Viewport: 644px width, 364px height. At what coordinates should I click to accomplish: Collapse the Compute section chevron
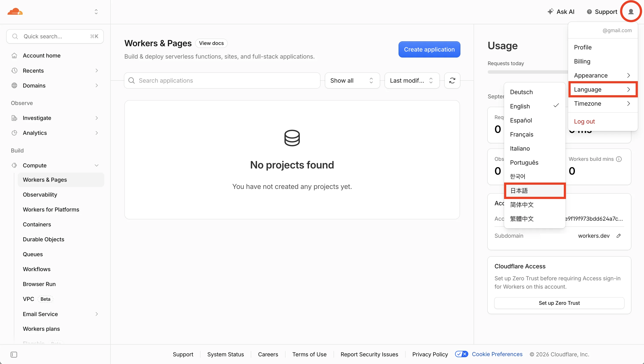point(97,165)
